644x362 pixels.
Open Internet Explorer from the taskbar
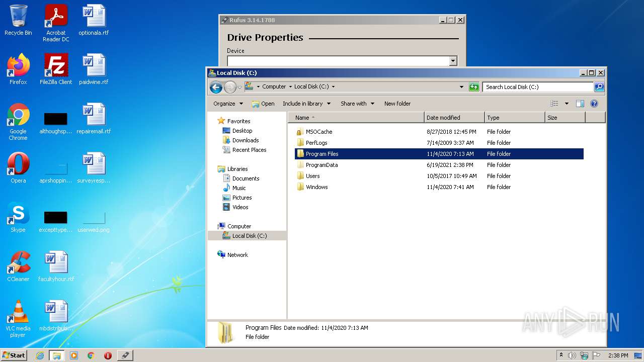pyautogui.click(x=40, y=355)
